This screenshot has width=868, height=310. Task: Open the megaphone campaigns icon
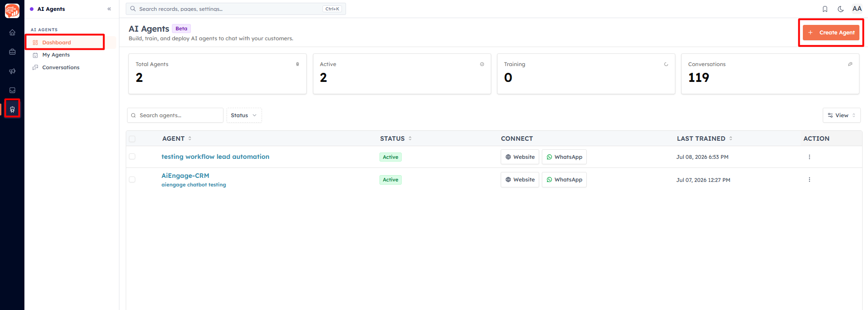pyautogui.click(x=12, y=71)
